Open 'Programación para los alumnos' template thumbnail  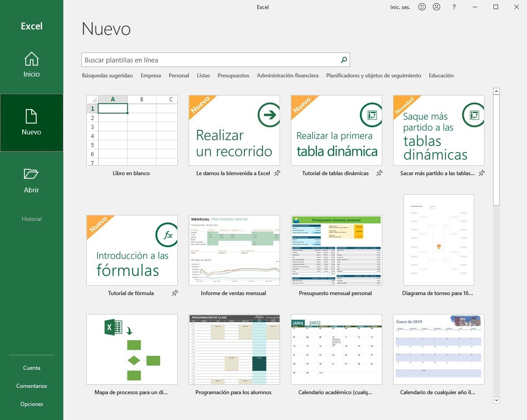coord(234,349)
